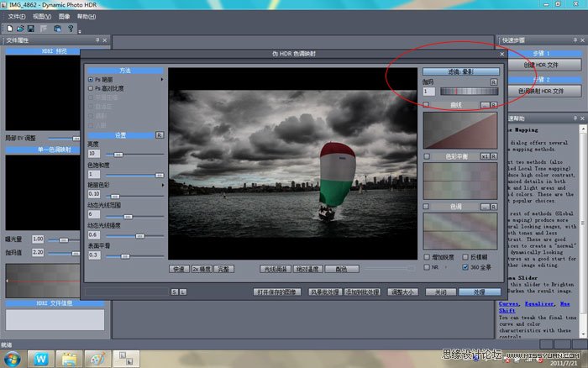Open the 文件(F) menu

[16, 16]
